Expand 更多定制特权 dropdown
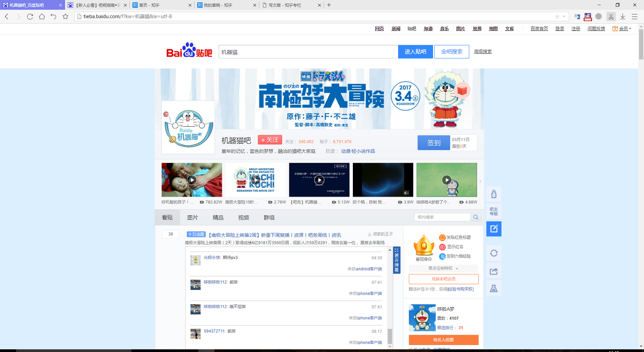The image size is (644, 352). pyautogui.click(x=443, y=268)
